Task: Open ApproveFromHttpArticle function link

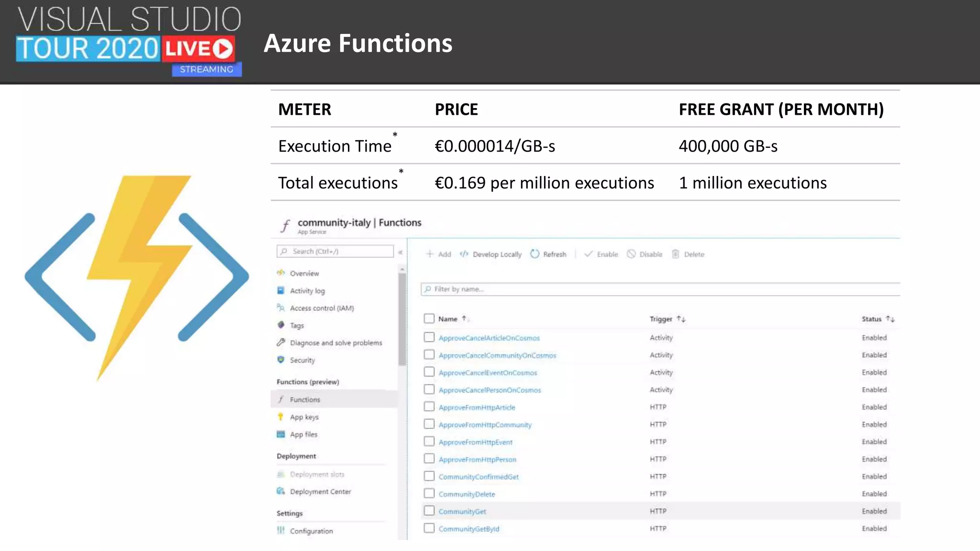Action: coord(477,408)
